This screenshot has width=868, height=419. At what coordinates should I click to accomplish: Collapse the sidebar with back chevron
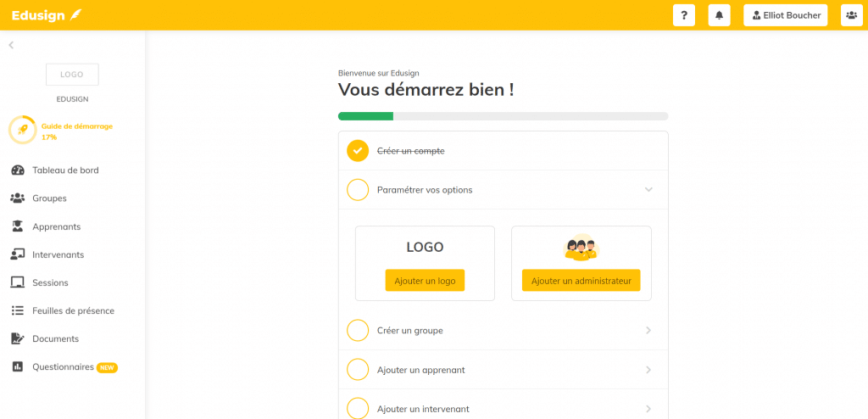click(x=11, y=45)
